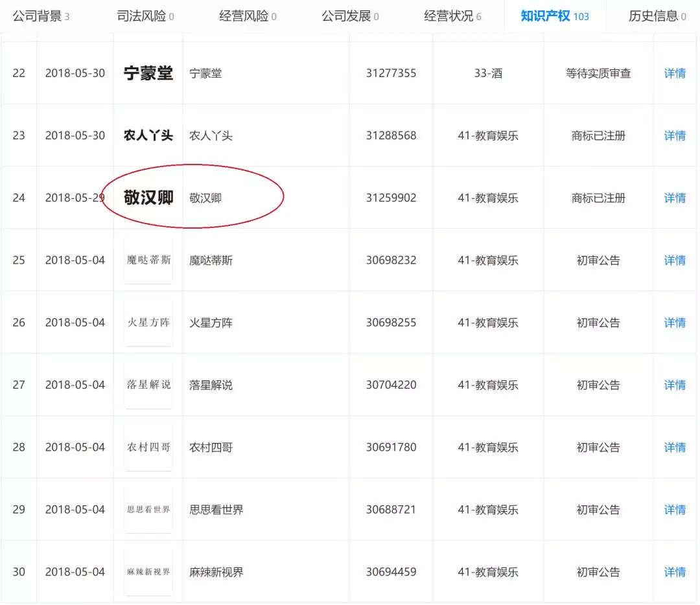Open the 公司背景 tab

click(41, 16)
